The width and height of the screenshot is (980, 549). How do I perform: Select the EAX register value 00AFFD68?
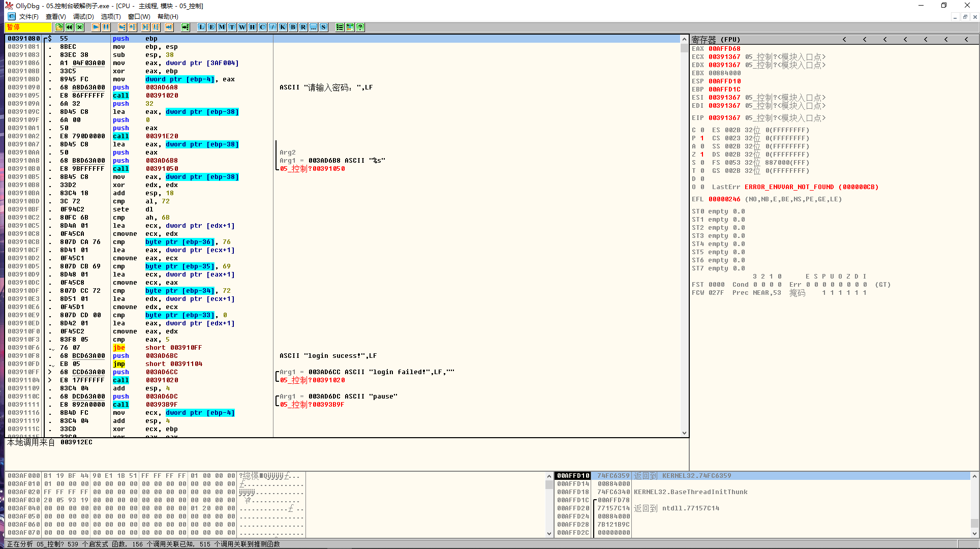724,49
